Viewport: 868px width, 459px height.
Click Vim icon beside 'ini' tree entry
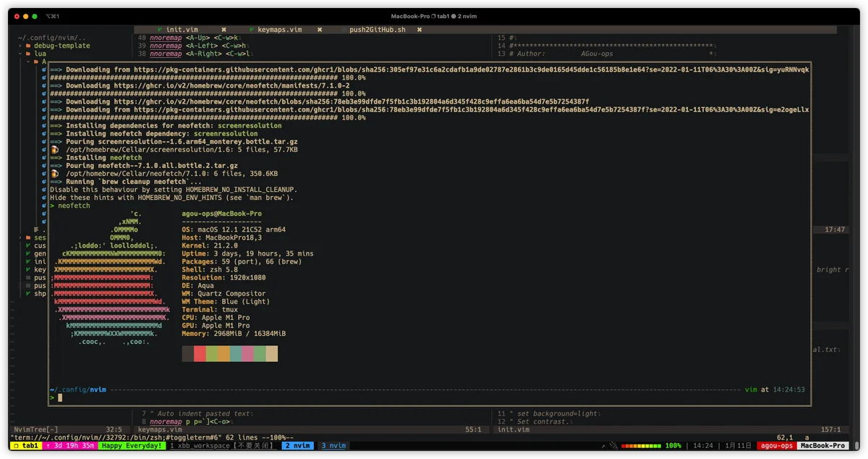(28, 261)
